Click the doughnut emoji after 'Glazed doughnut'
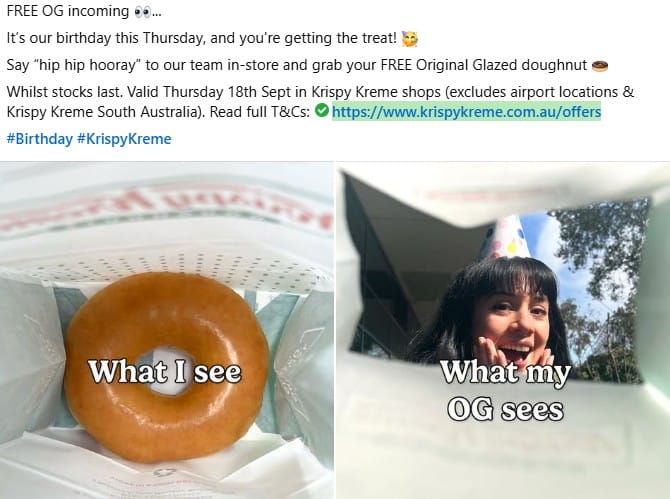Screen dimensions: 670x499 [599, 66]
